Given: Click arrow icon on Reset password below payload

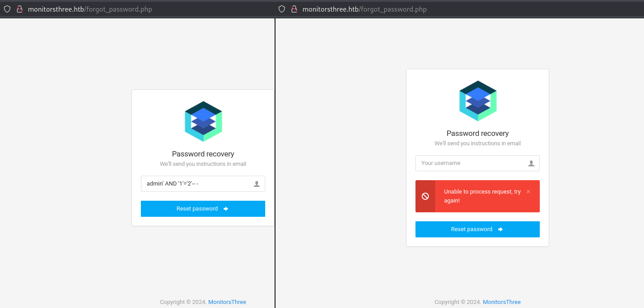Looking at the screenshot, I should pyautogui.click(x=226, y=209).
